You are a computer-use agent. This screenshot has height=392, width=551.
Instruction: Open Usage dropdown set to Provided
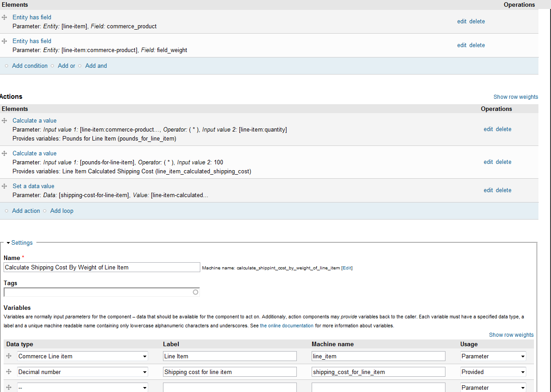pos(493,372)
